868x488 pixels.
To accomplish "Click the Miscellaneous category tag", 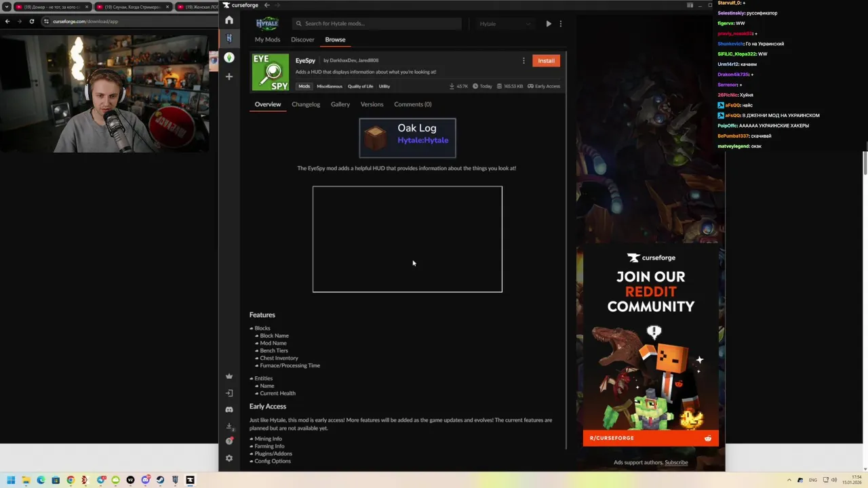I will coord(330,86).
